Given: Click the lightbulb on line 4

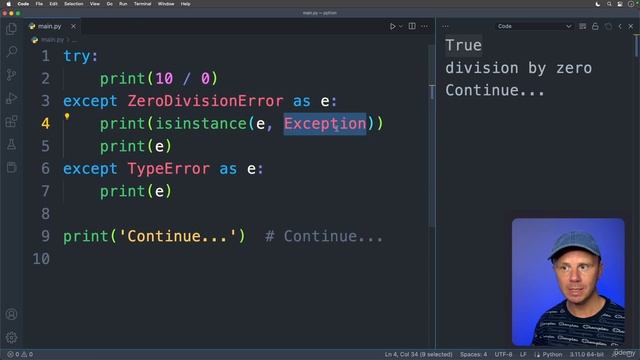Looking at the screenshot, I should click(67, 117).
